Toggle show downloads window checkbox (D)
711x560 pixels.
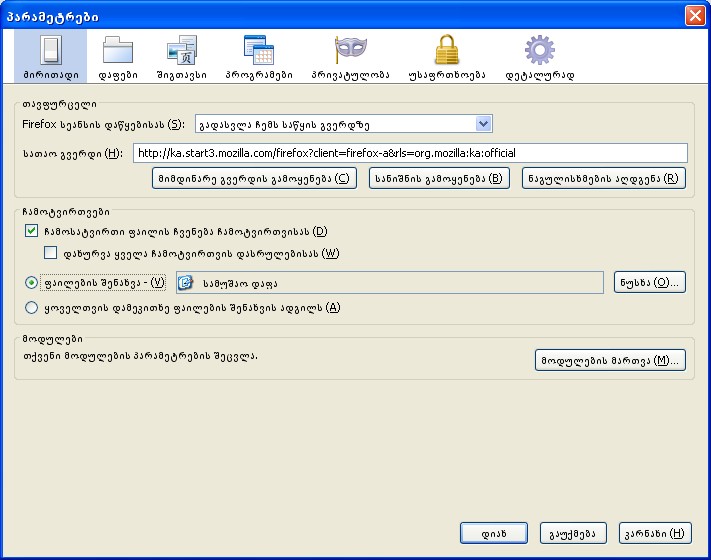(x=31, y=231)
